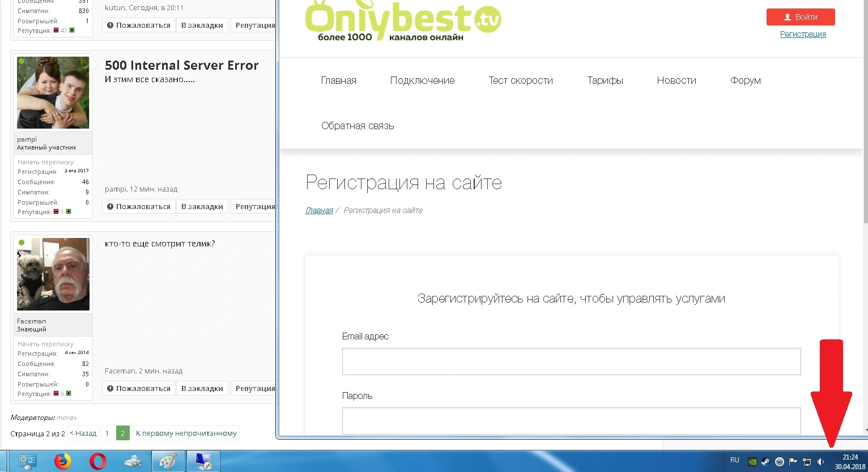
Task: Click green plus reputation icon for pampi
Action: tap(69, 212)
